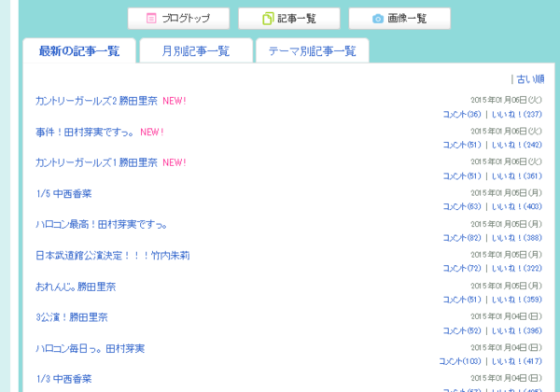Open article 日本武道館公演決定！！！竹内朱莉
The width and height of the screenshot is (560, 392).
[113, 256]
